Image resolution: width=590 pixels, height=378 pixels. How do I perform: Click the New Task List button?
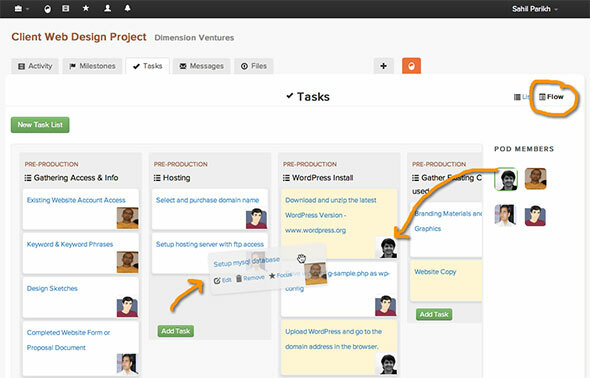pos(40,125)
